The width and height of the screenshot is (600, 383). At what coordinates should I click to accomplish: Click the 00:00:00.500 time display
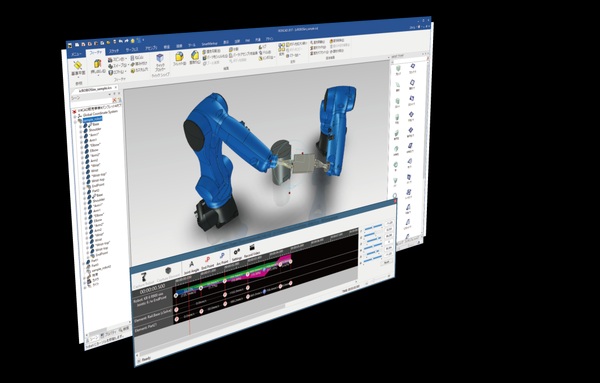click(x=153, y=289)
